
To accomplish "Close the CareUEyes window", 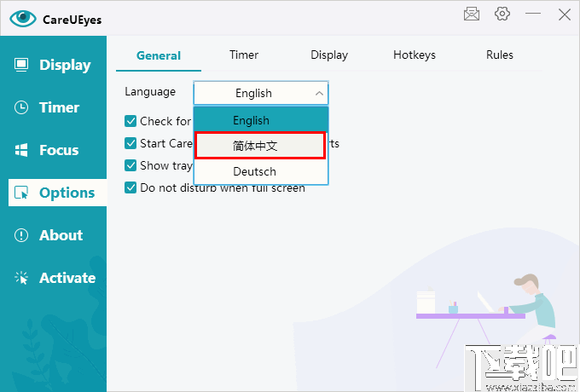I will [565, 14].
